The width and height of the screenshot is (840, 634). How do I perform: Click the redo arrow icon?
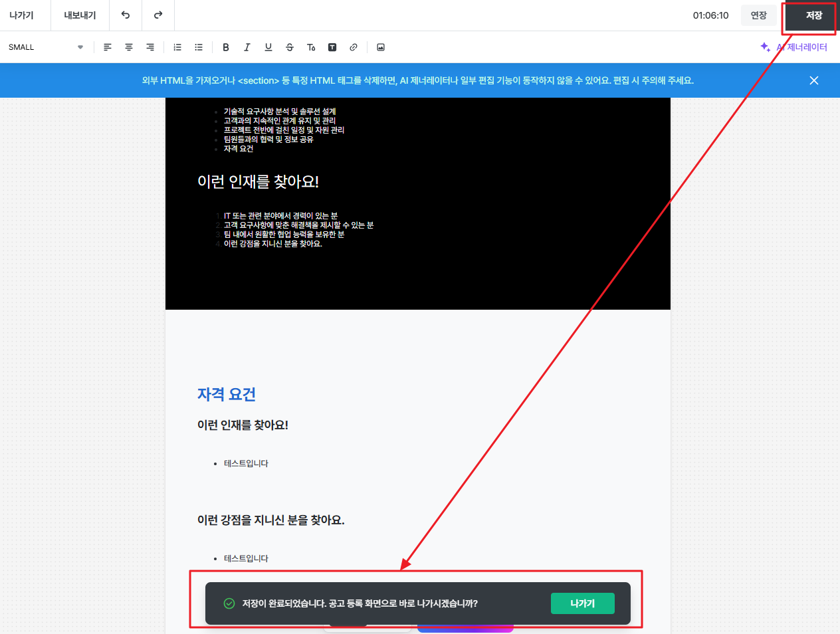point(158,15)
